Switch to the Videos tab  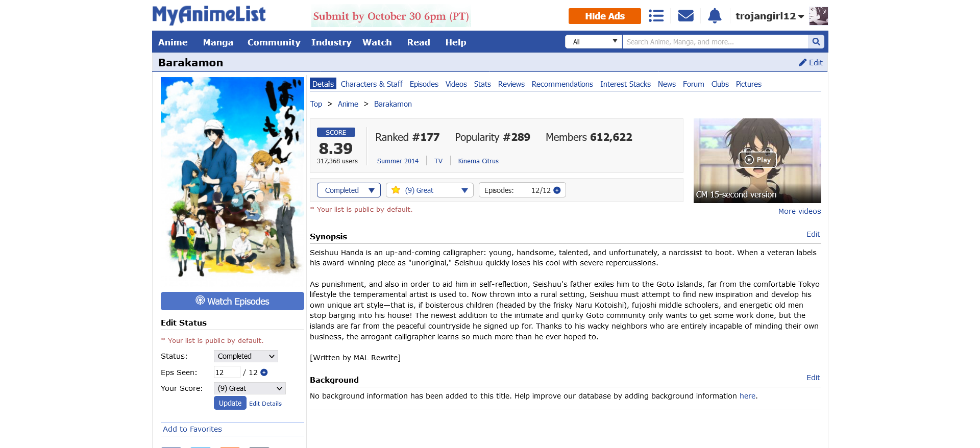[x=456, y=84]
